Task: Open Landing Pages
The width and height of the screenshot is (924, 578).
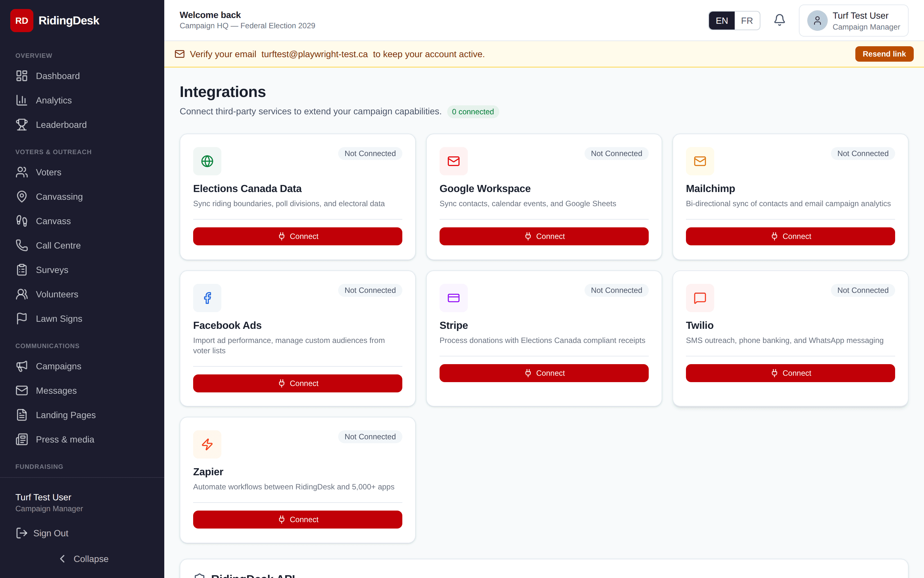Action: point(82,415)
